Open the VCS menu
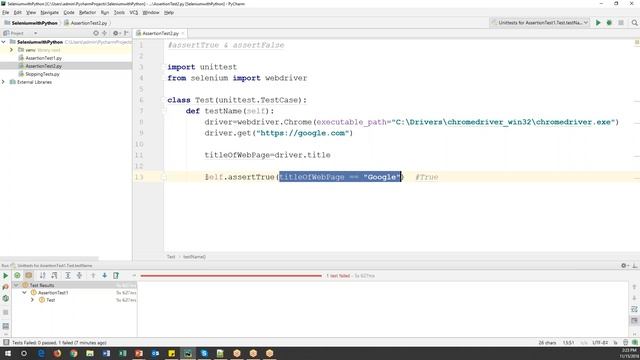The height and width of the screenshot is (360, 640). pos(133,13)
